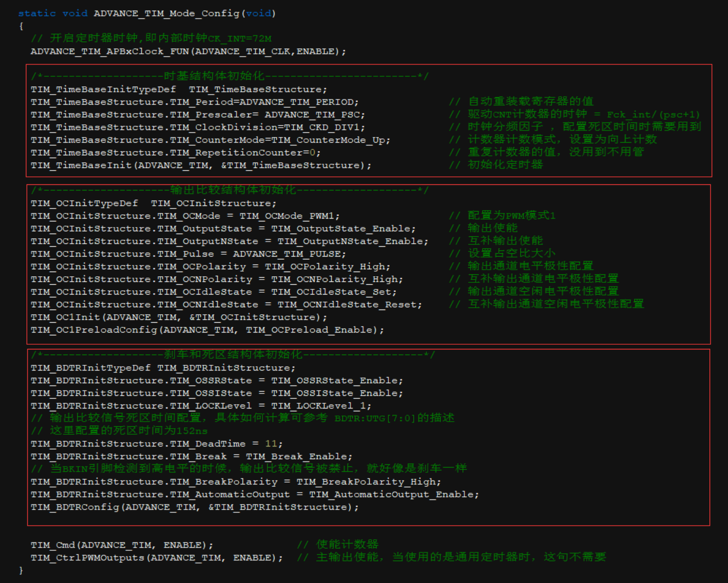Click the TIM_RepetitionCounter=0 line
728x583 pixels.
click(x=176, y=152)
